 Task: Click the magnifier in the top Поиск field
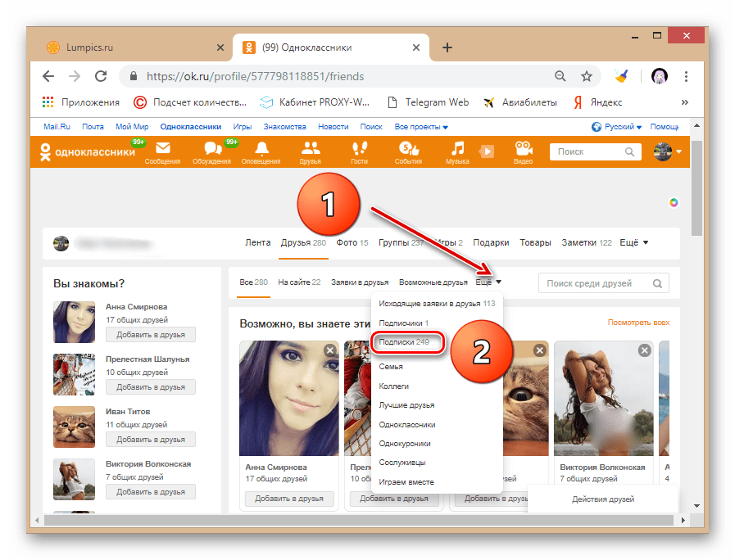click(629, 151)
